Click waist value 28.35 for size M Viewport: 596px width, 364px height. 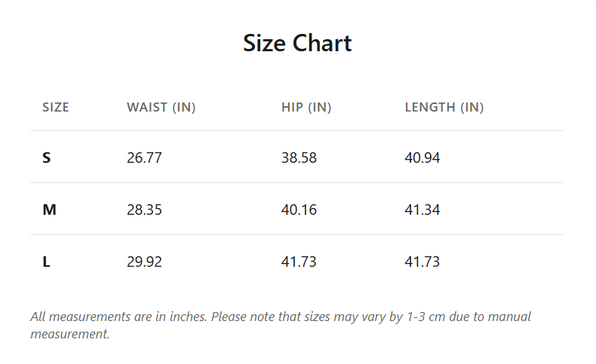pos(144,210)
